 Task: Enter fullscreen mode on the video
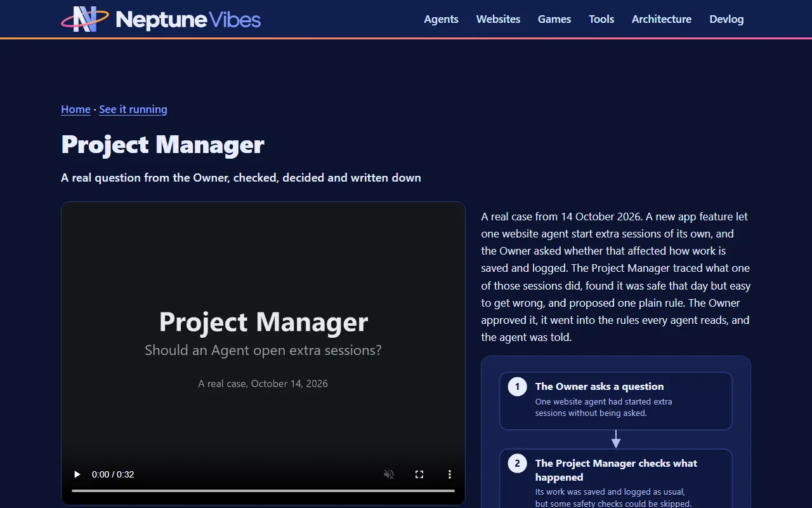click(419, 474)
